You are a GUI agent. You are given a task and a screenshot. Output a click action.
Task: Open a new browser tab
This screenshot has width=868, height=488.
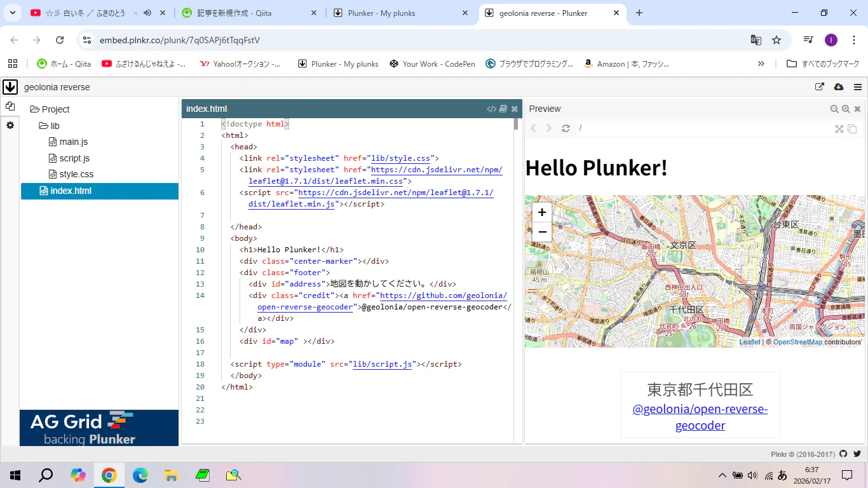(639, 13)
